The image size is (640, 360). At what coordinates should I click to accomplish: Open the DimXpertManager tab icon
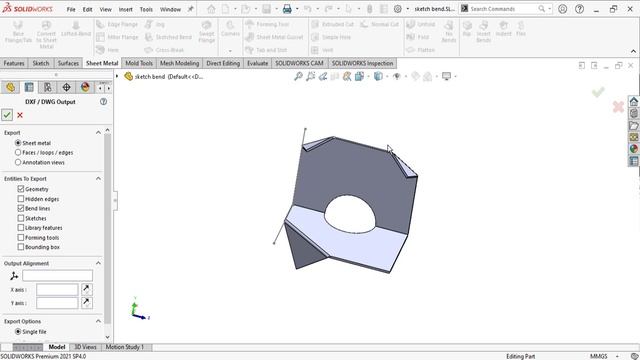[x=67, y=87]
